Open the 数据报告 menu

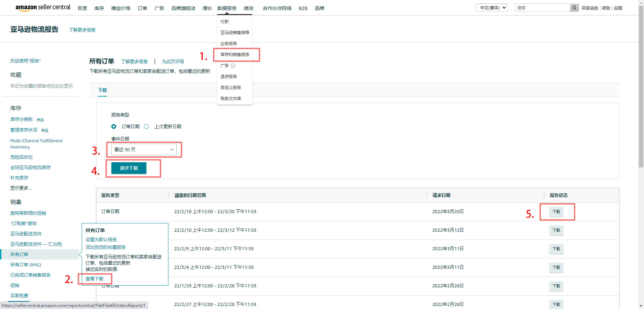pos(227,8)
